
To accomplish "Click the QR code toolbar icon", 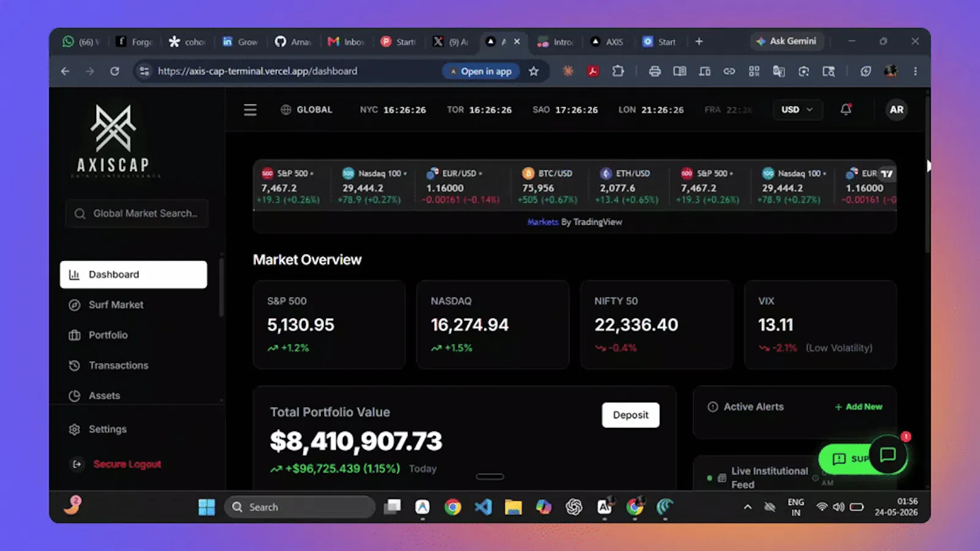I will click(754, 72).
